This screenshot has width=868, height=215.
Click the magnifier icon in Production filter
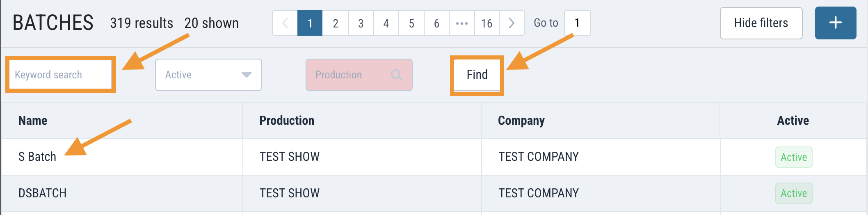(396, 75)
